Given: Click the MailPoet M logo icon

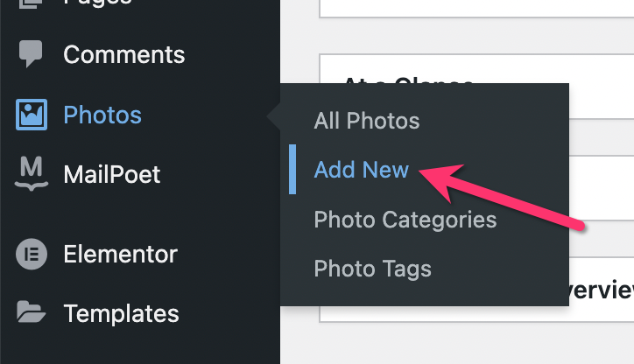Looking at the screenshot, I should pos(32,174).
